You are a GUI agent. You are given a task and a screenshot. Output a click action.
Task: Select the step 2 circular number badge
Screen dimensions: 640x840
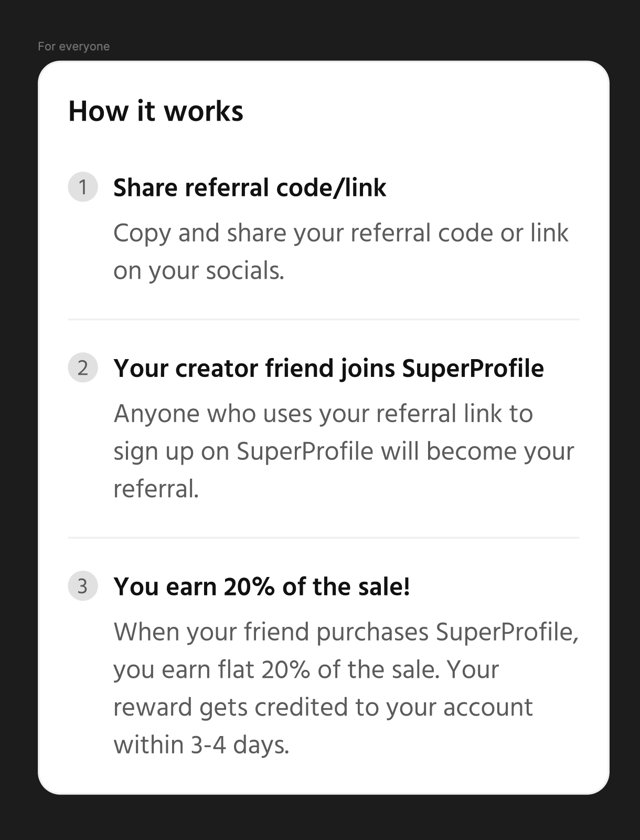[83, 367]
